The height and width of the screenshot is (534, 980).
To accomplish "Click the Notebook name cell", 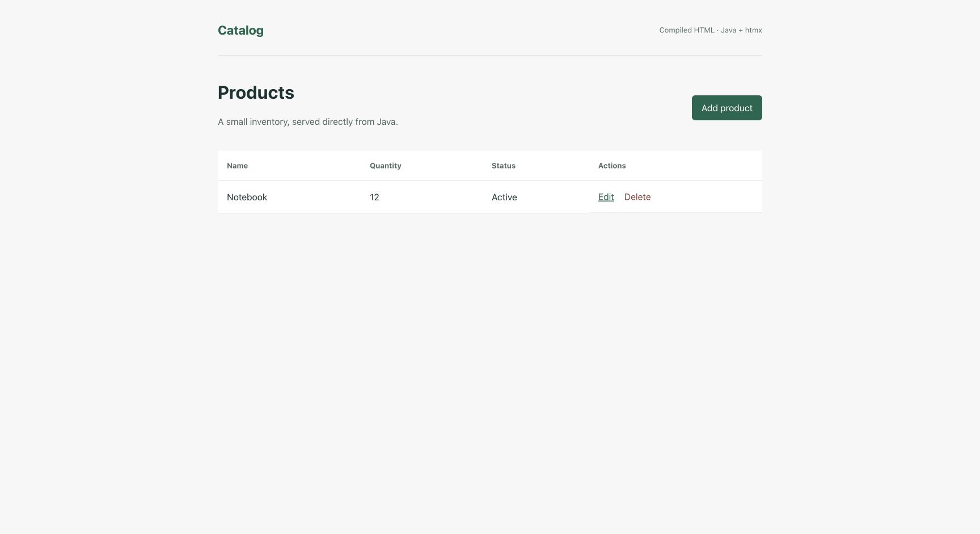I will tap(289, 197).
